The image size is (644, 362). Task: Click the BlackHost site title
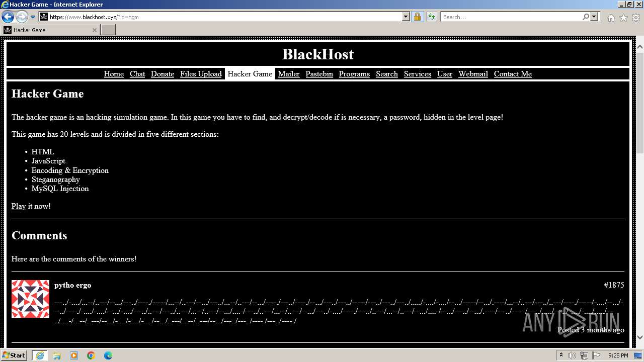[x=318, y=54]
